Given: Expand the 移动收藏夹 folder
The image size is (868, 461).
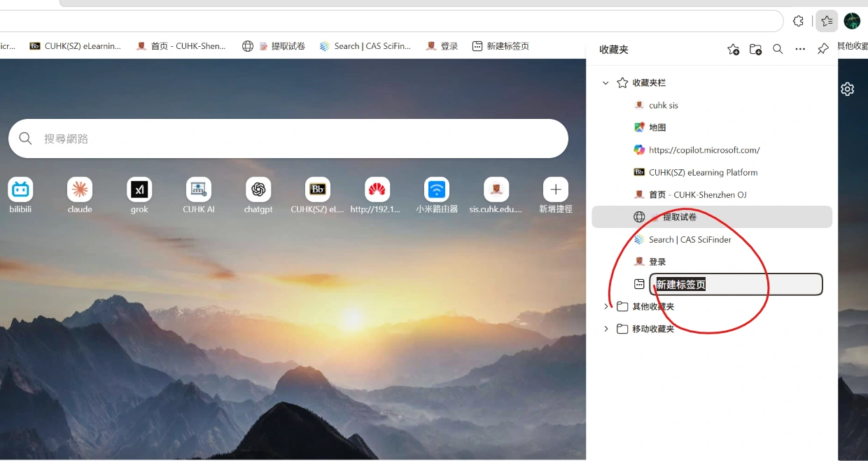Looking at the screenshot, I should 605,329.
